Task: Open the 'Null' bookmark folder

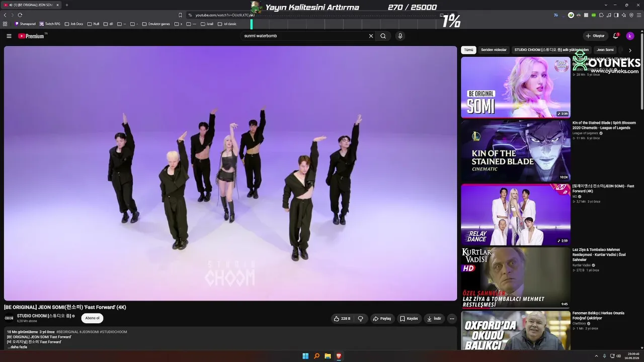Action: pyautogui.click(x=94, y=24)
